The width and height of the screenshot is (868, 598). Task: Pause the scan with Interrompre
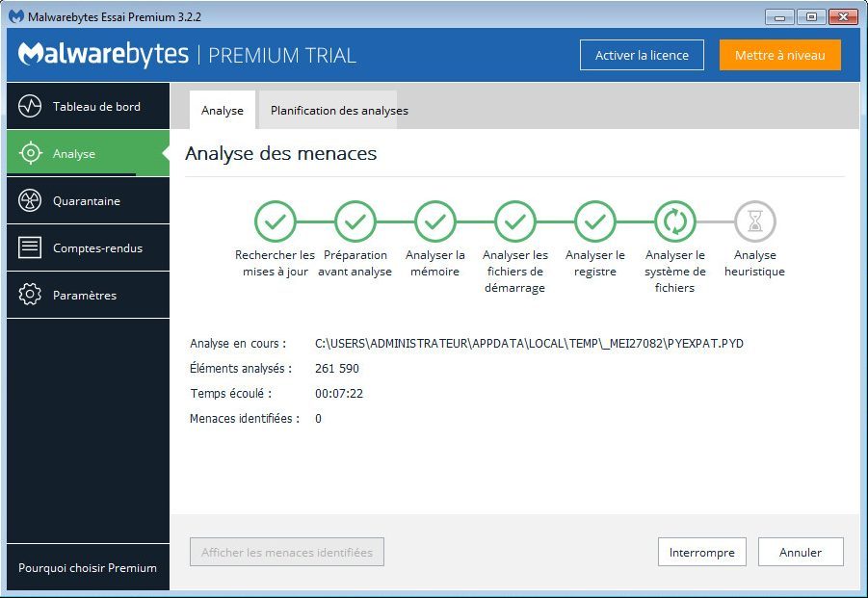[x=702, y=552]
